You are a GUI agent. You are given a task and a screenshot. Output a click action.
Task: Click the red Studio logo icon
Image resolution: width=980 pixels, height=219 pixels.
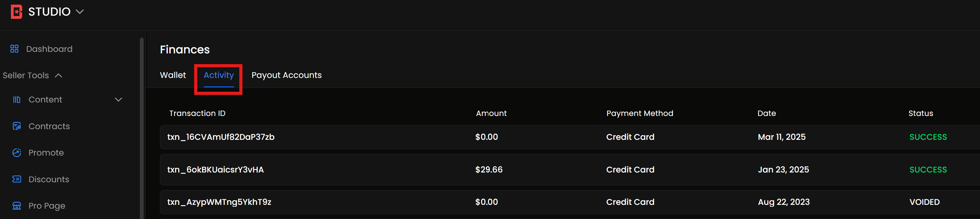click(x=16, y=12)
